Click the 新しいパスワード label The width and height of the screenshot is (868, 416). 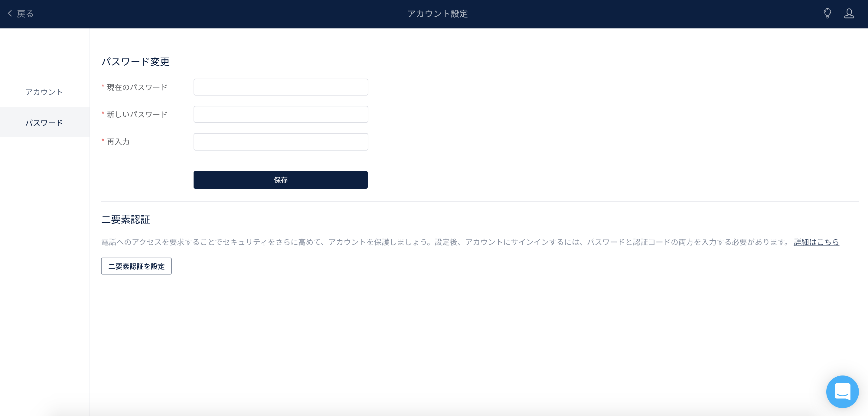(137, 115)
